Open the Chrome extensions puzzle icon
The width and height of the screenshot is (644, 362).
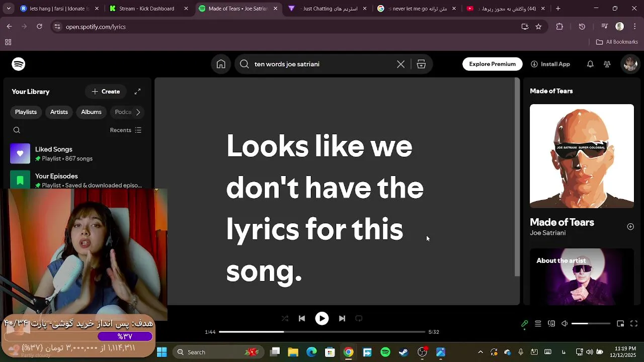click(x=559, y=27)
